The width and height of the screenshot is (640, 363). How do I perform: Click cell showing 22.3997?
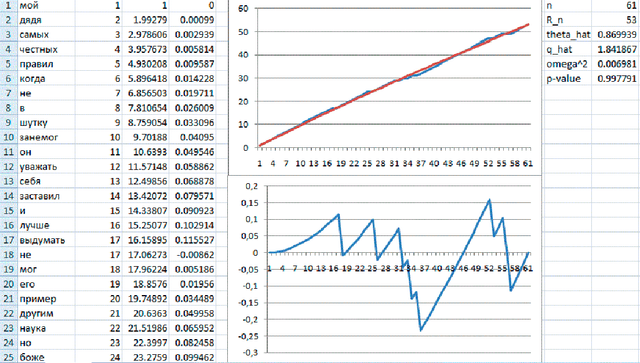click(x=145, y=343)
